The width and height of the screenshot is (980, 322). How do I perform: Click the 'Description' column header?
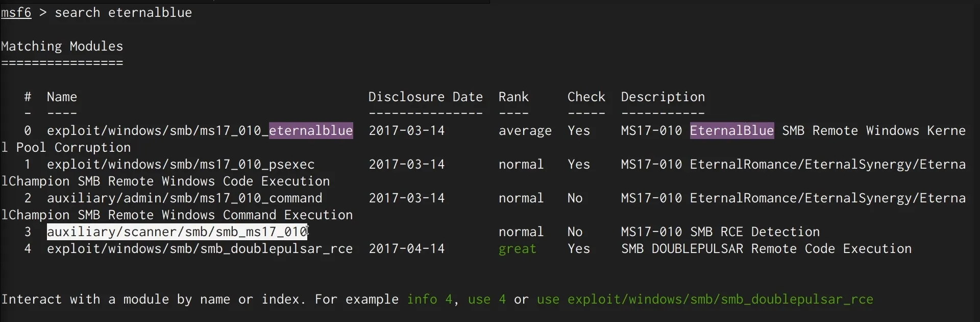[663, 97]
